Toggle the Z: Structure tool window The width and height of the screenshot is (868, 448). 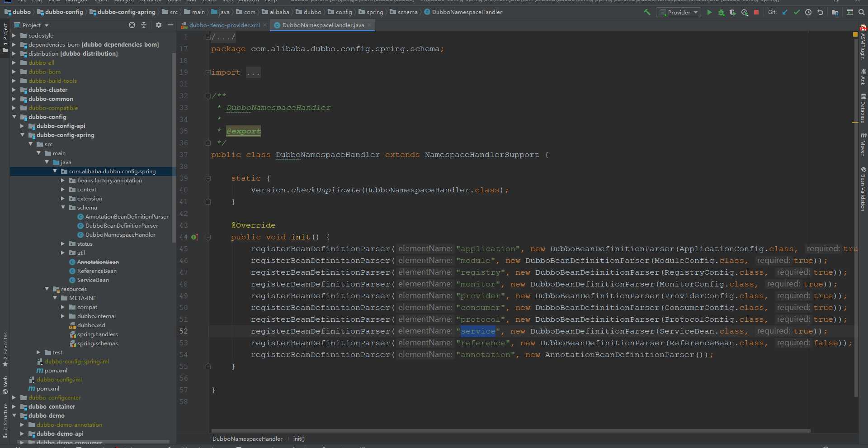5,420
